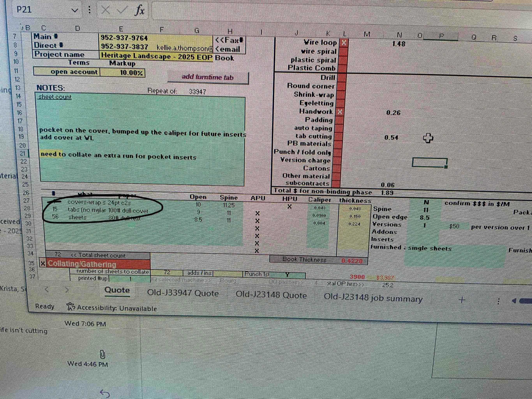The image size is (532, 399).
Task: Click the fx insert function icon
Action: (140, 11)
